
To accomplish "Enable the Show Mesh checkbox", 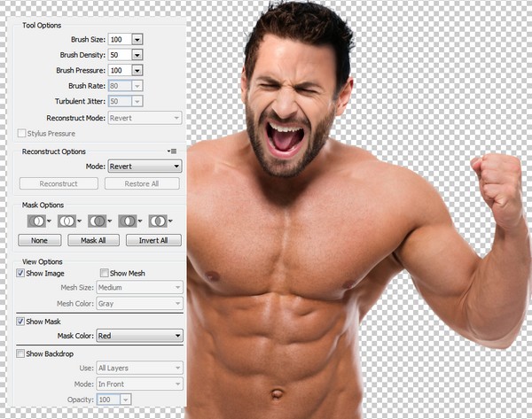I will (x=104, y=273).
